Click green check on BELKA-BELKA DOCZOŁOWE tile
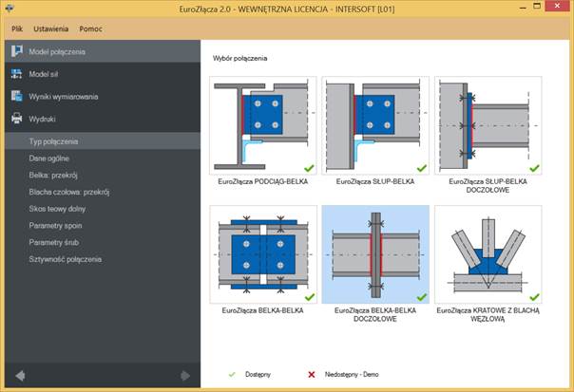The height and width of the screenshot is (392, 574). point(422,297)
